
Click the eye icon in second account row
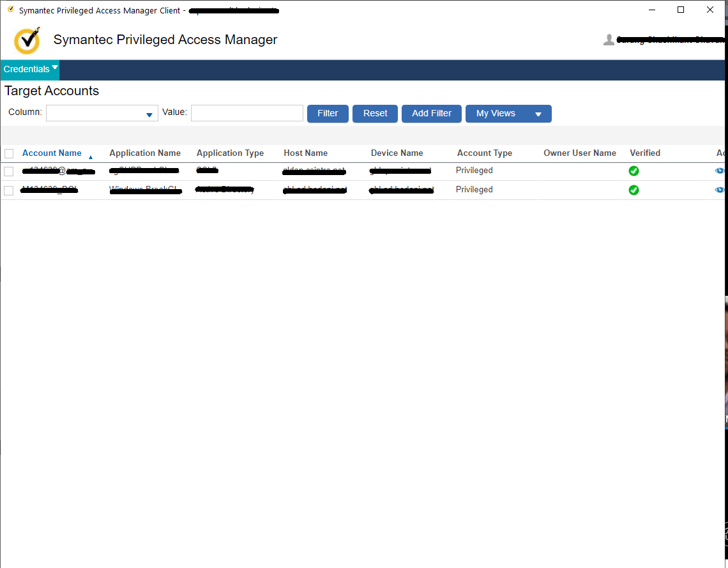click(720, 190)
